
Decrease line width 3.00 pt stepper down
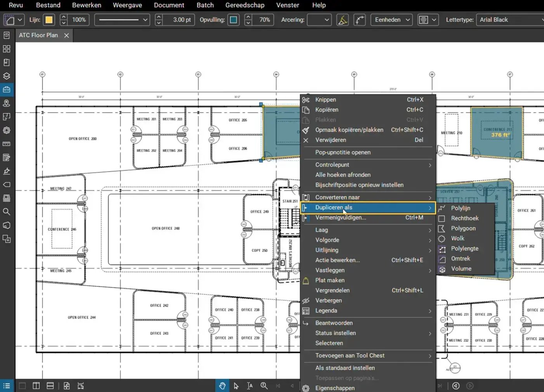(159, 23)
